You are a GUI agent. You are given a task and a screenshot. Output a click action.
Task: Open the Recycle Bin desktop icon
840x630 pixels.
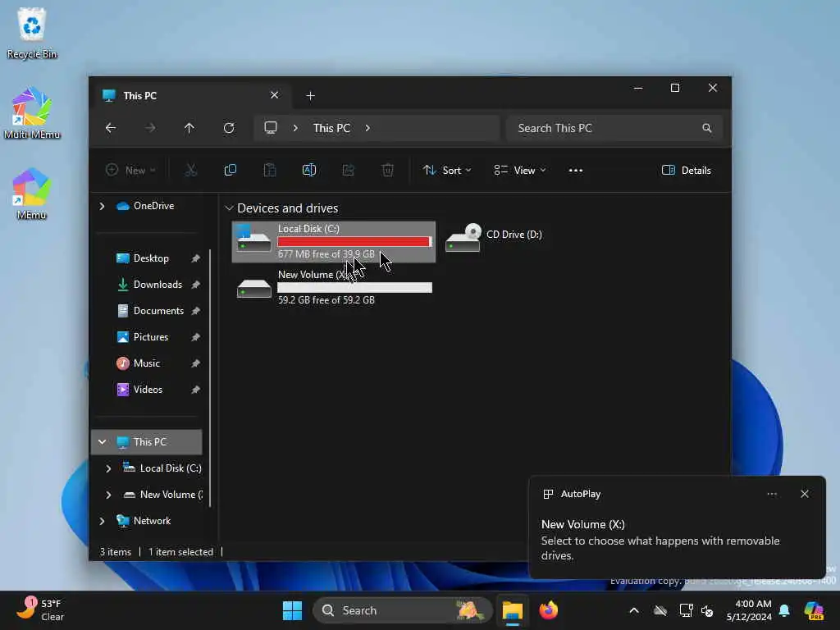[x=32, y=32]
